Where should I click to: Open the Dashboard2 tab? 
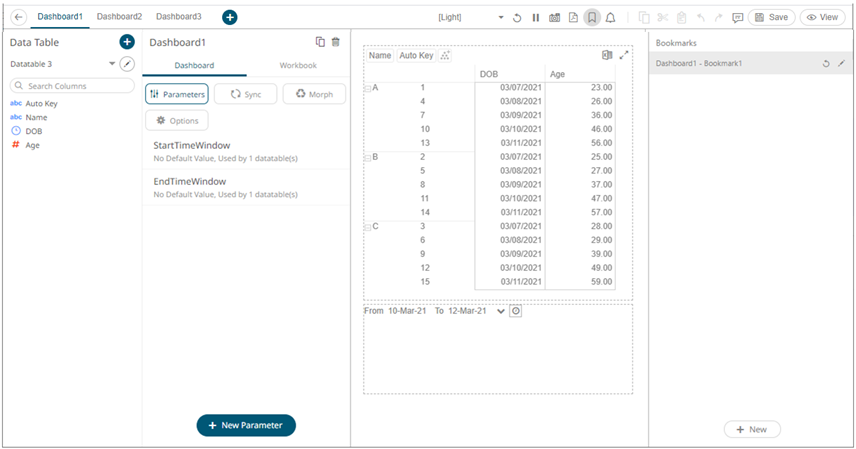click(119, 17)
